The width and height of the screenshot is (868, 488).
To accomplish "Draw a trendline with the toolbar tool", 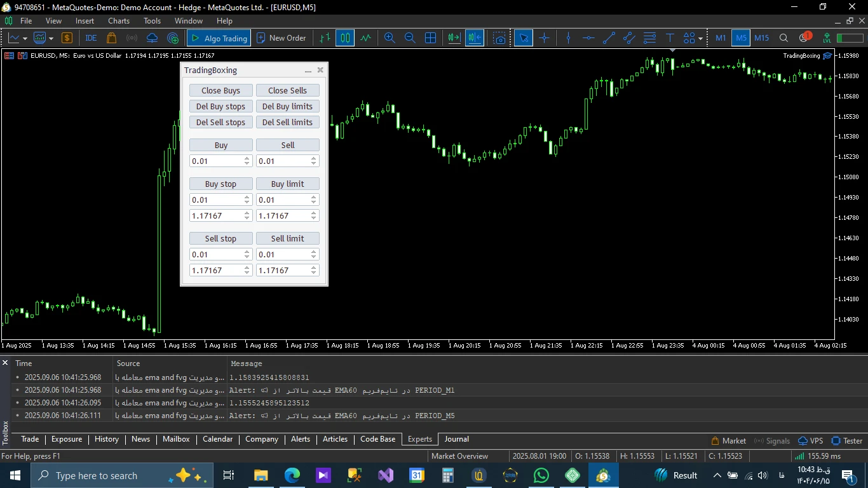I will [x=609, y=38].
